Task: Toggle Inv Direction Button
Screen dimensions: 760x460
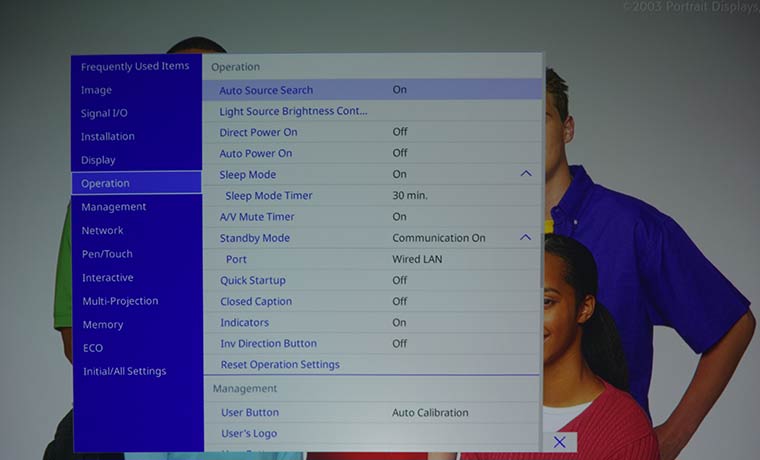Action: pyautogui.click(x=372, y=344)
